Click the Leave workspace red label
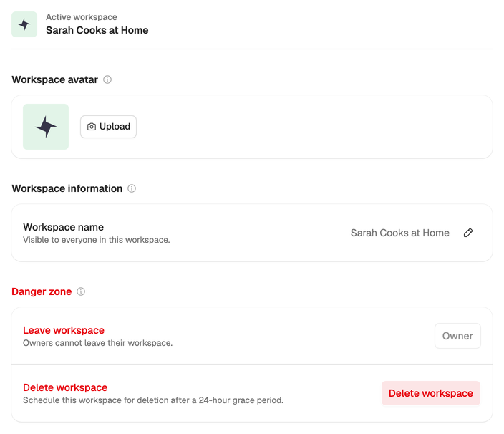This screenshot has width=504, height=434. coord(64,330)
